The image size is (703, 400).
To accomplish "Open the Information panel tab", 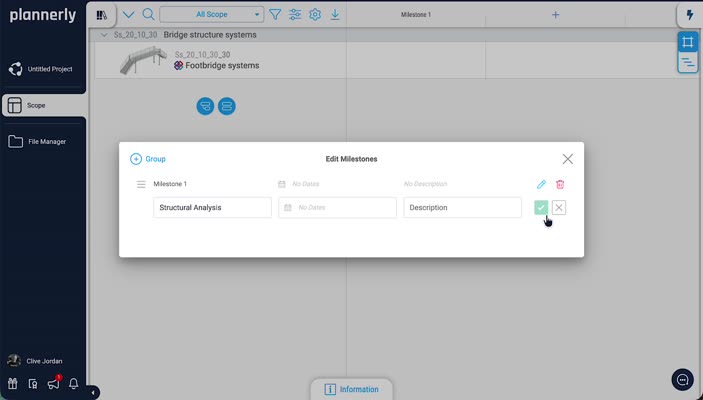I will point(352,389).
